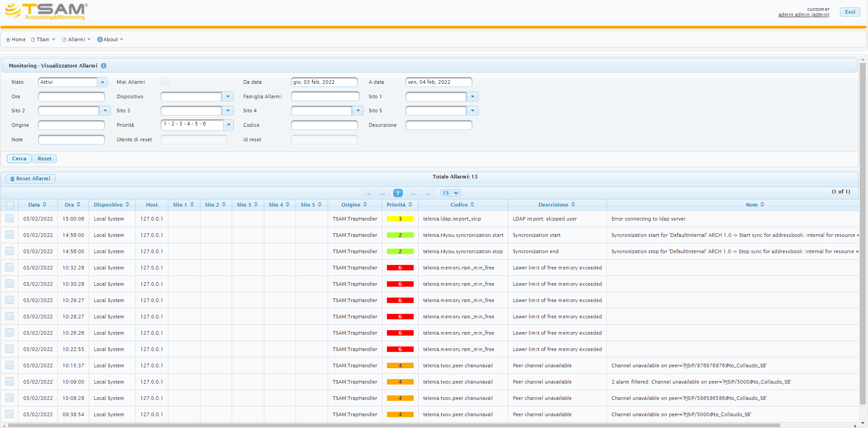The height and width of the screenshot is (428, 868).
Task: Sort by Descrizione column sort icon
Action: click(573, 205)
